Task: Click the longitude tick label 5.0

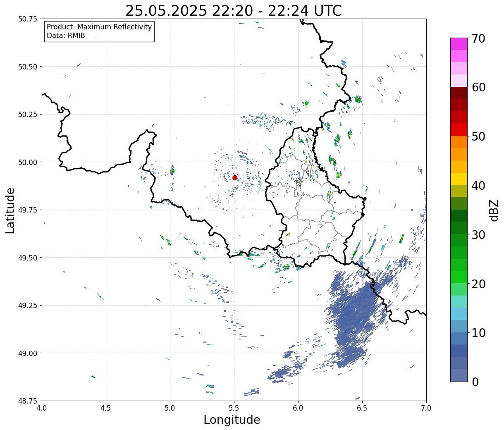Action: 170,408
